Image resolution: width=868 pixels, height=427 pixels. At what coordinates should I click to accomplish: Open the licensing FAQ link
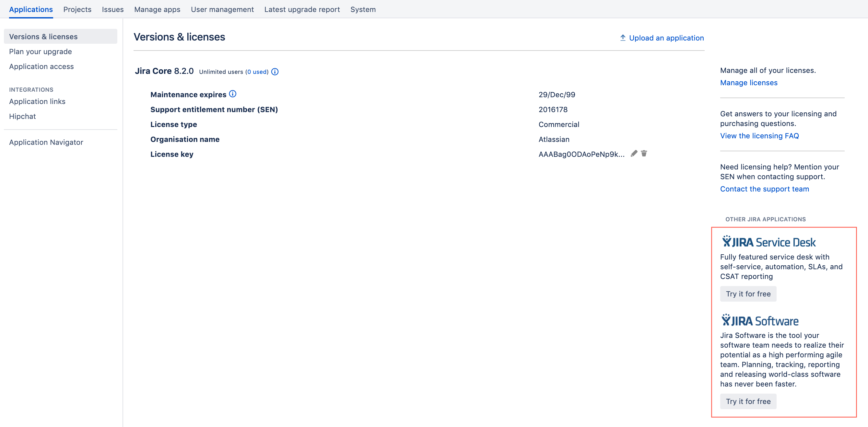pos(759,136)
